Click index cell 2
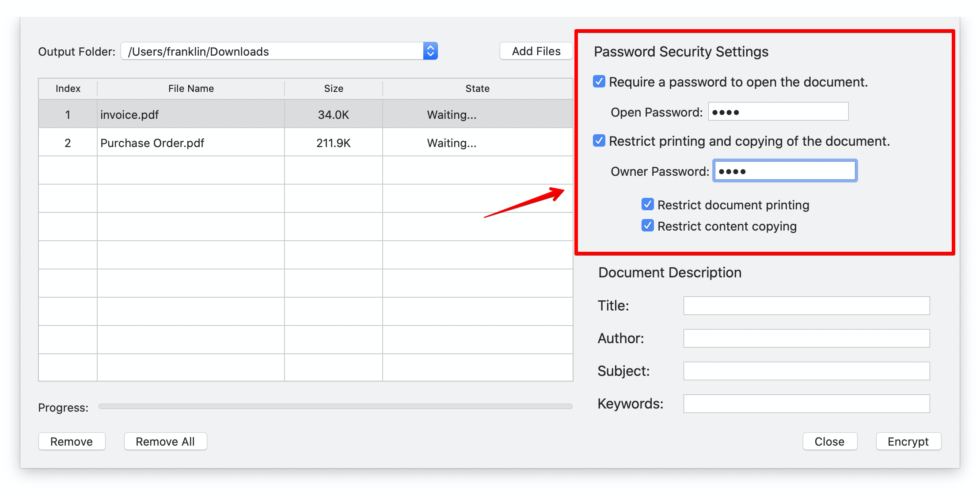 (68, 143)
